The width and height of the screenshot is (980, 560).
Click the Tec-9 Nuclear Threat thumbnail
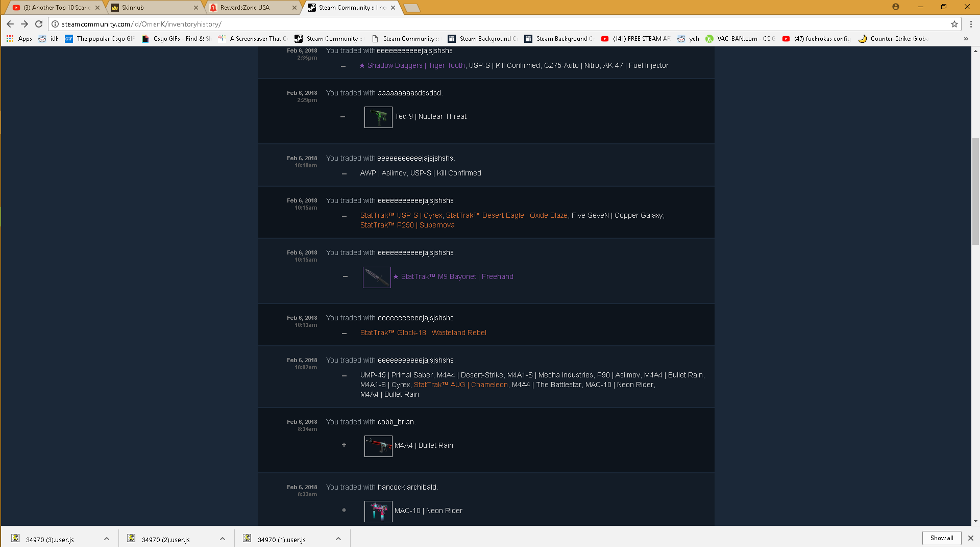[378, 117]
